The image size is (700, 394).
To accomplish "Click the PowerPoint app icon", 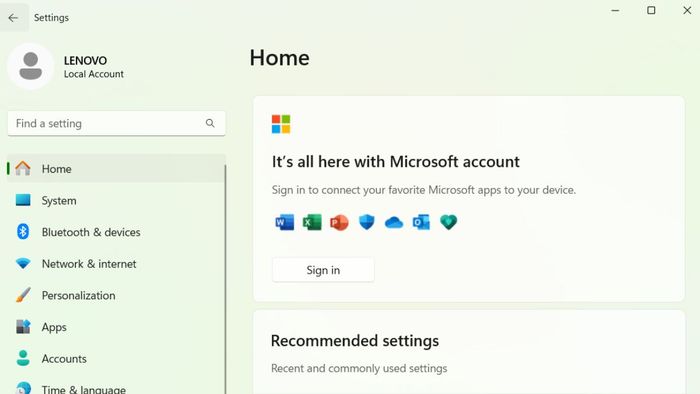I will (x=339, y=222).
